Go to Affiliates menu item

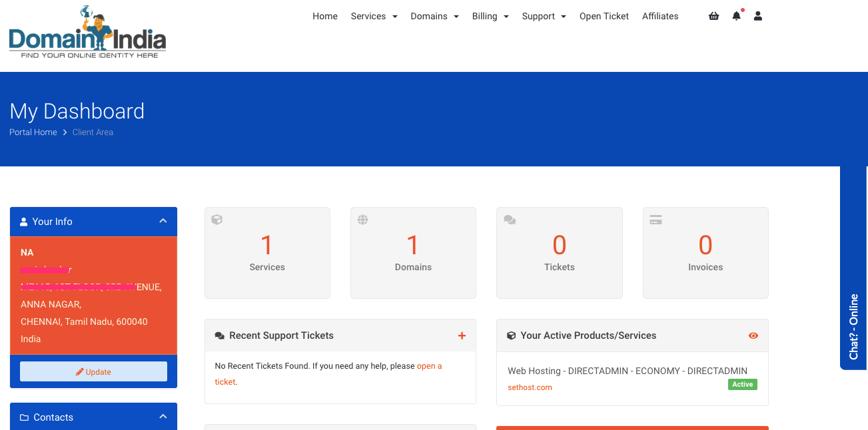pos(660,16)
